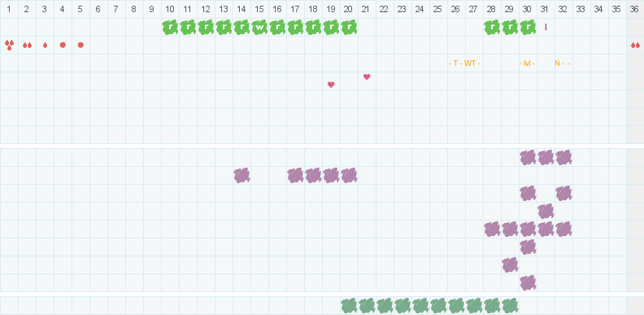Select the day 1 column header
This screenshot has height=315, width=644.
pyautogui.click(x=9, y=9)
